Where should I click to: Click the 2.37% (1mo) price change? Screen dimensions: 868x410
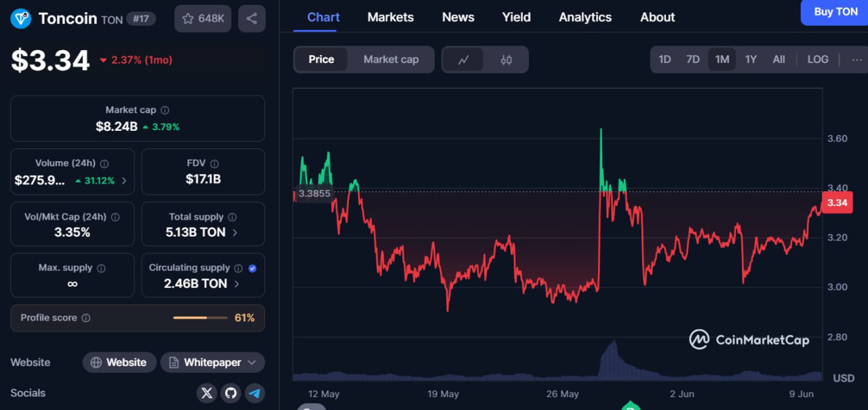136,60
